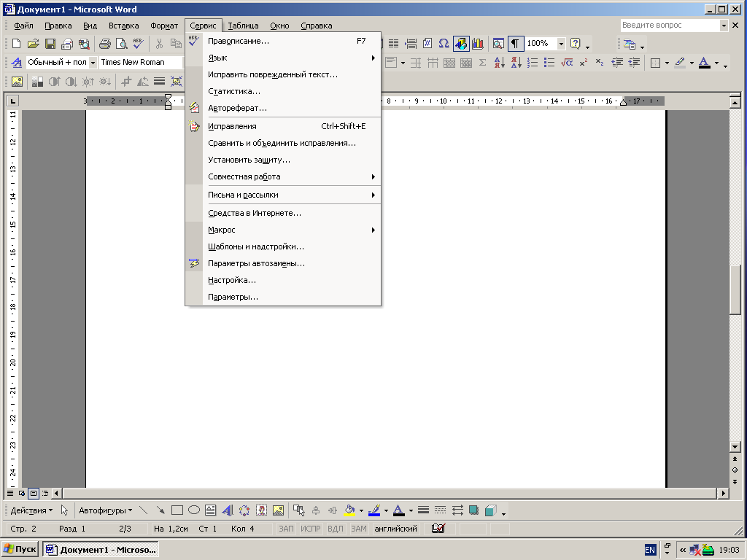Choose Правописание... menu item

(283, 41)
